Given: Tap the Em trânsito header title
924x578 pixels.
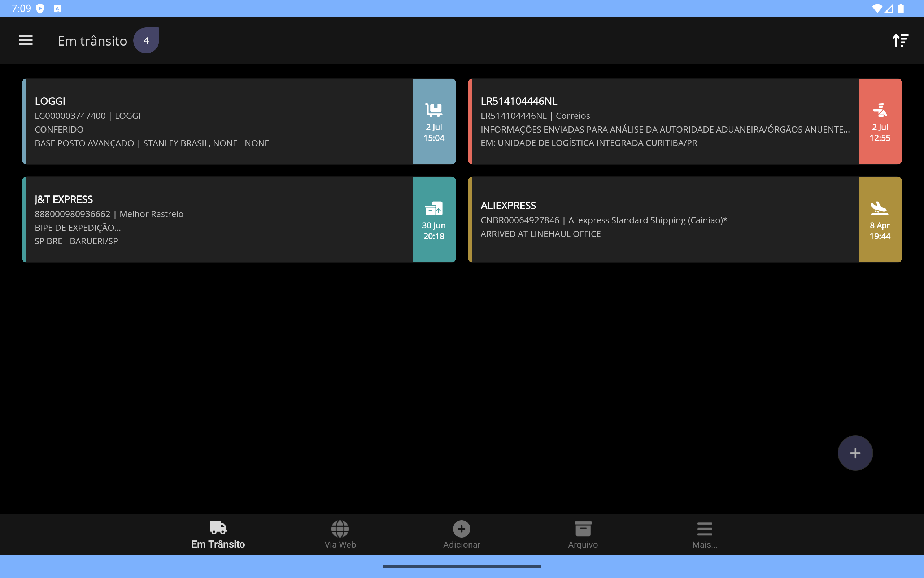Looking at the screenshot, I should click(x=92, y=40).
